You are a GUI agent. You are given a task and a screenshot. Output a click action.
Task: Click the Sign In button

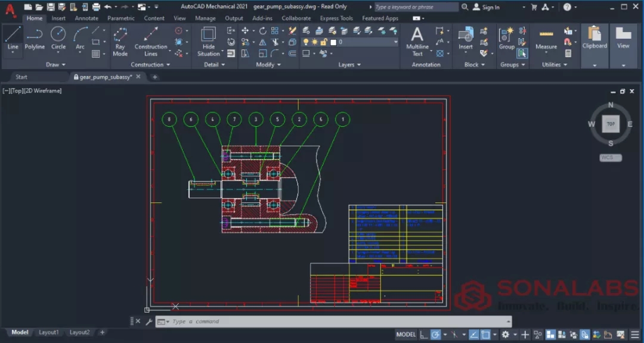click(490, 7)
